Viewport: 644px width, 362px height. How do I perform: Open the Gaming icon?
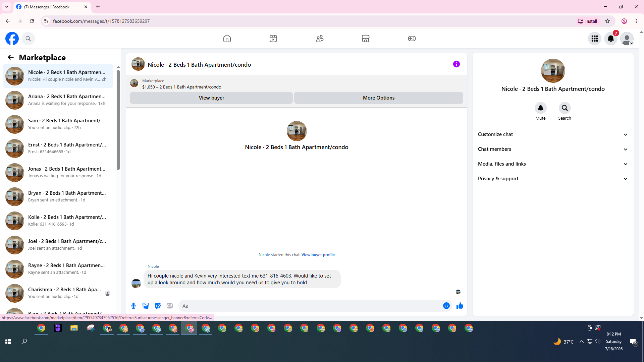[412, 39]
